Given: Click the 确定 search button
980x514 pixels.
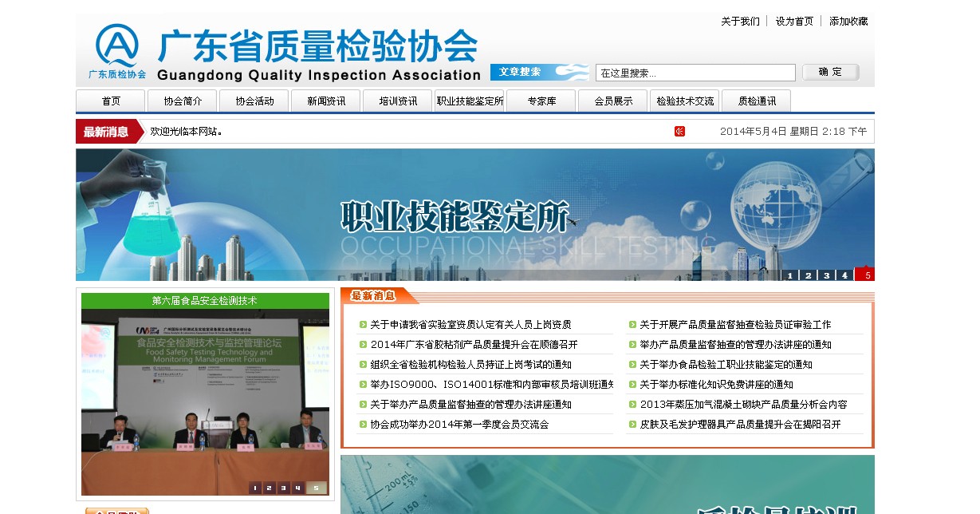Looking at the screenshot, I should coord(830,73).
